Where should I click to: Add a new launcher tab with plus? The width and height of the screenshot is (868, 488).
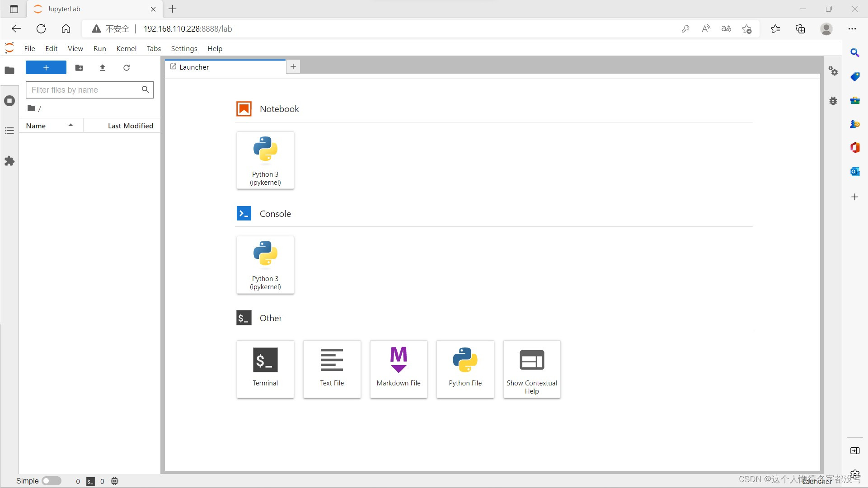click(293, 67)
